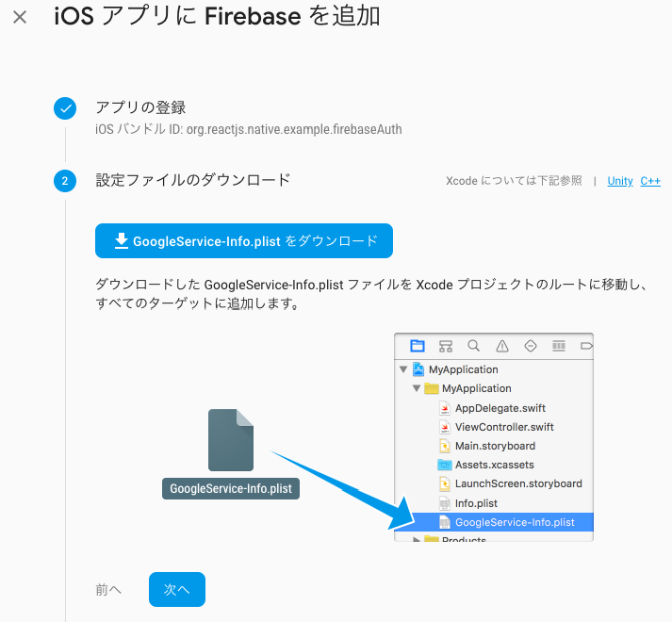Click the step 2 number circle
This screenshot has width=672, height=622.
tap(65, 181)
